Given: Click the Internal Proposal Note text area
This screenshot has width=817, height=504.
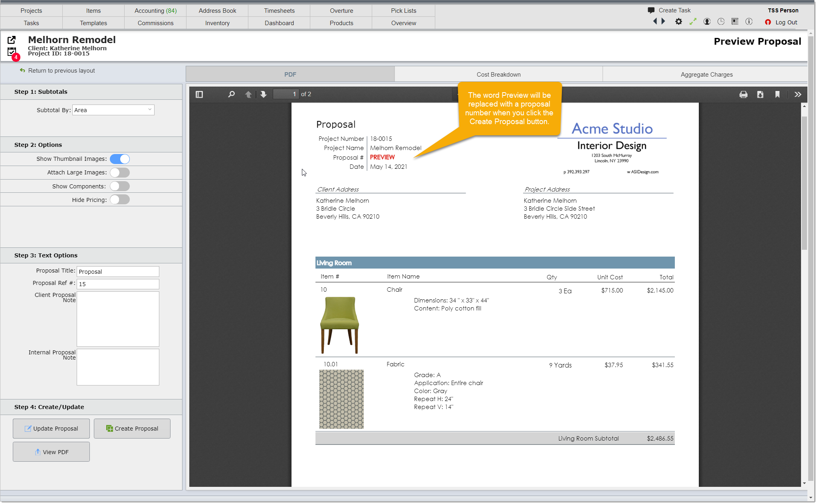Looking at the screenshot, I should pos(118,367).
